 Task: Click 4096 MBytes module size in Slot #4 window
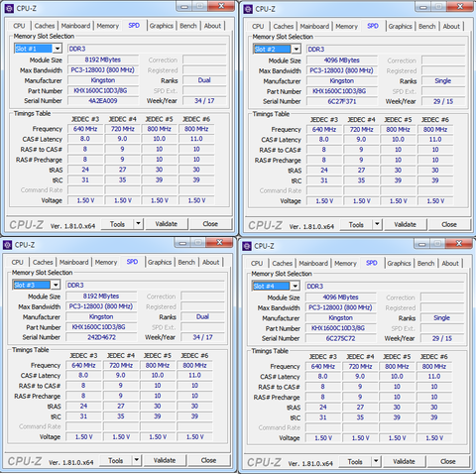(x=340, y=297)
